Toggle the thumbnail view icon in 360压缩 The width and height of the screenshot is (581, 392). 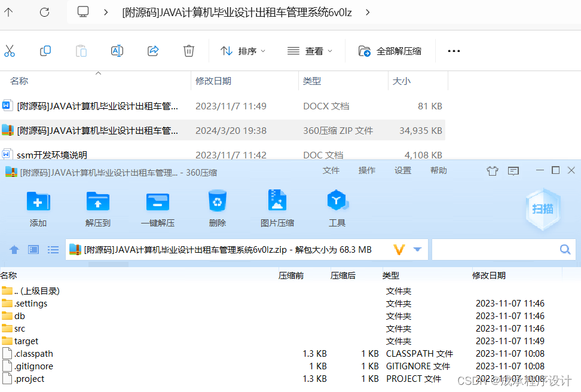click(33, 249)
